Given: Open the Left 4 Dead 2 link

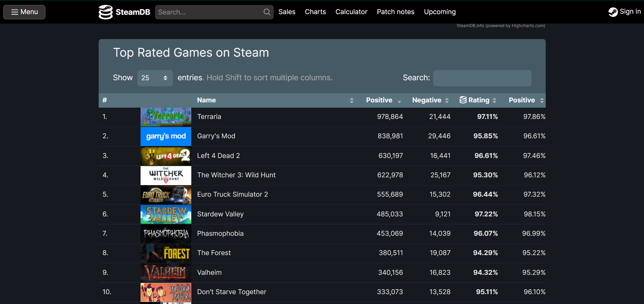Looking at the screenshot, I should click(218, 156).
